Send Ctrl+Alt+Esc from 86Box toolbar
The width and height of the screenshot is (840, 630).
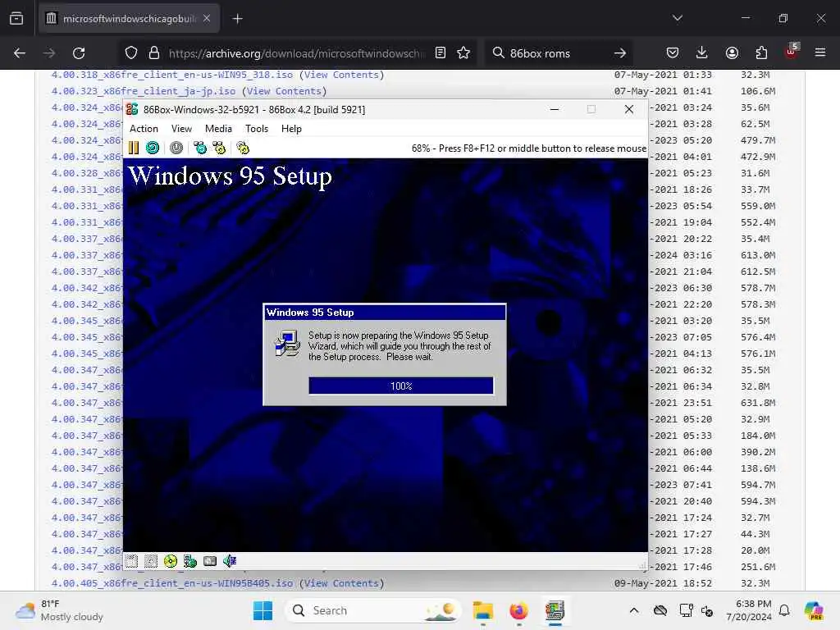219,148
